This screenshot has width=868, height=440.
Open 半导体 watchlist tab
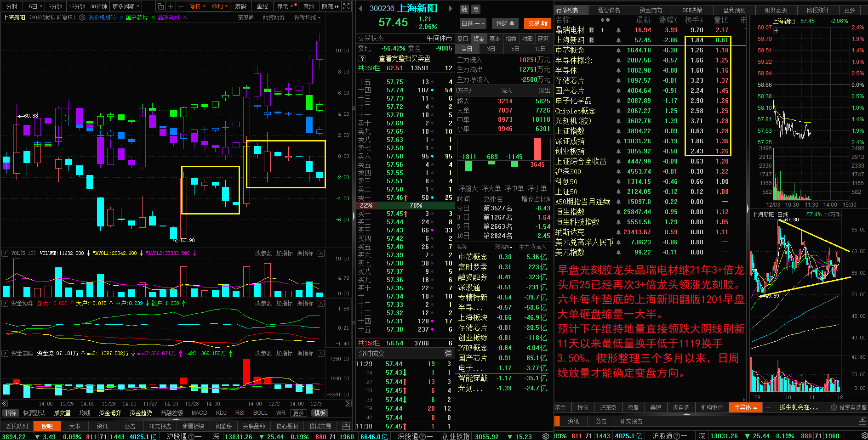point(745,407)
